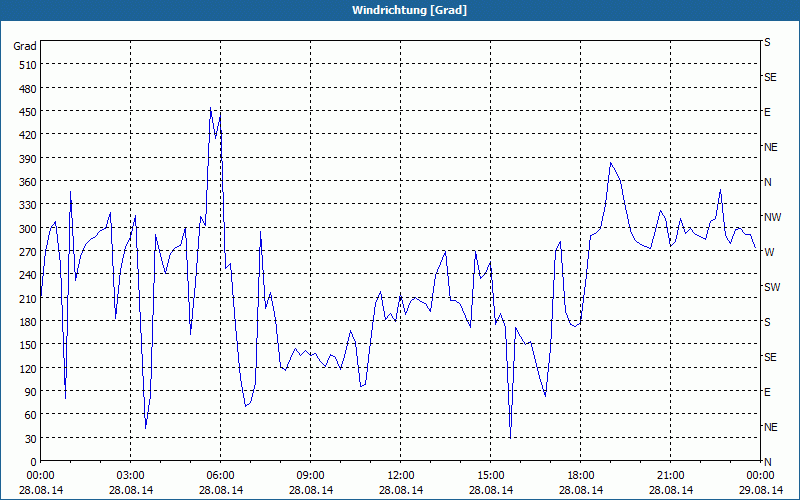800x500 pixels.
Task: Click the chart title Windrichtung [Grad]
Action: point(409,10)
